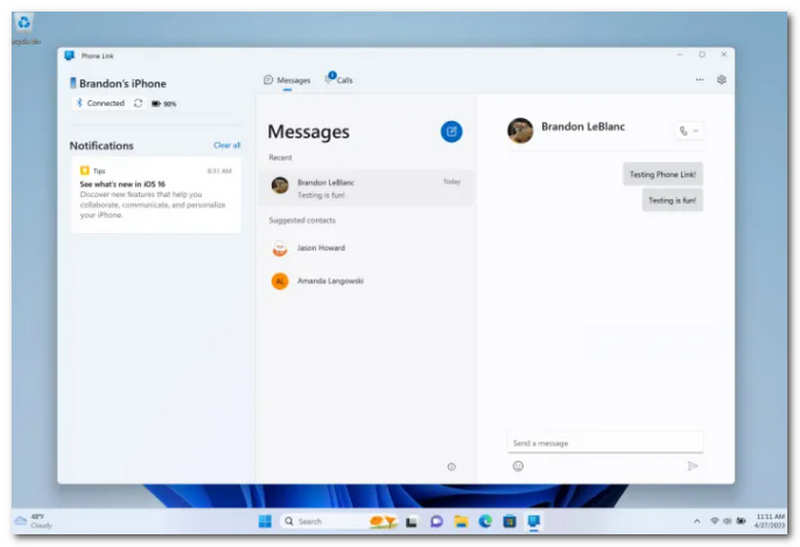Image resolution: width=800 pixels, height=547 pixels.
Task: Click Phone Link icon in the taskbar
Action: (x=534, y=521)
